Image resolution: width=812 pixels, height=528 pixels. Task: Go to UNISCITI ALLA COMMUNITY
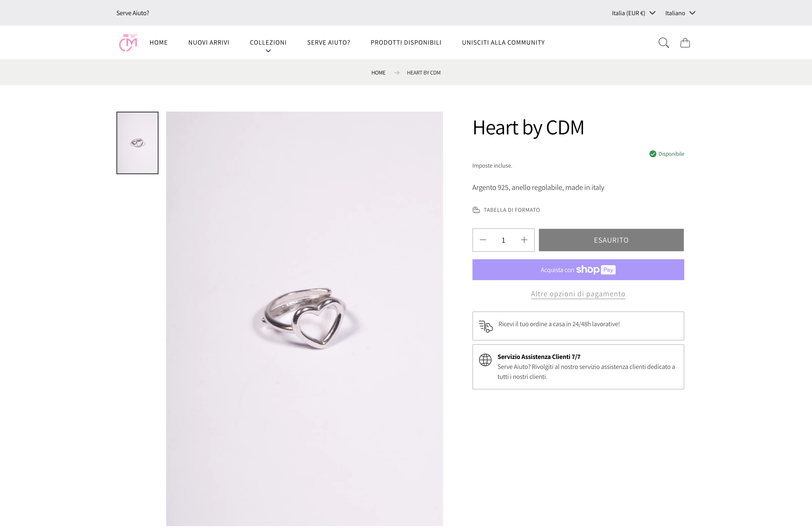coord(503,42)
